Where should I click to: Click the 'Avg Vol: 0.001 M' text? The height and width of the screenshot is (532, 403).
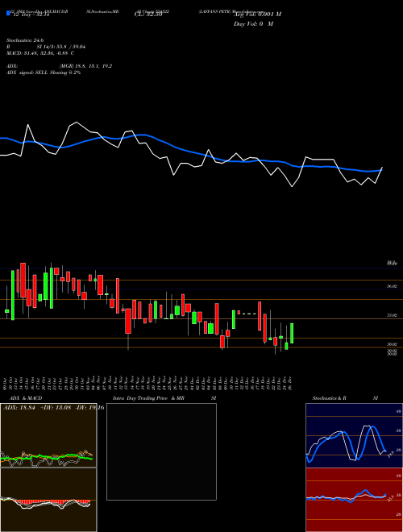tap(257, 14)
